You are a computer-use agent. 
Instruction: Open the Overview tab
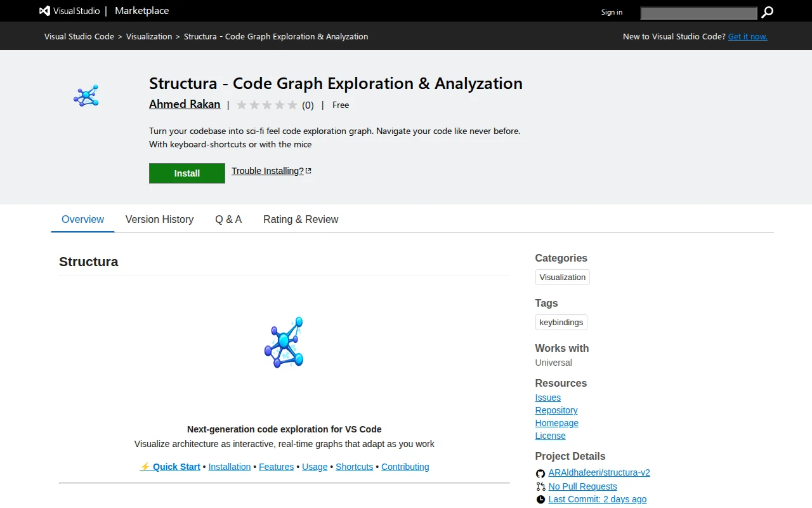(82, 219)
